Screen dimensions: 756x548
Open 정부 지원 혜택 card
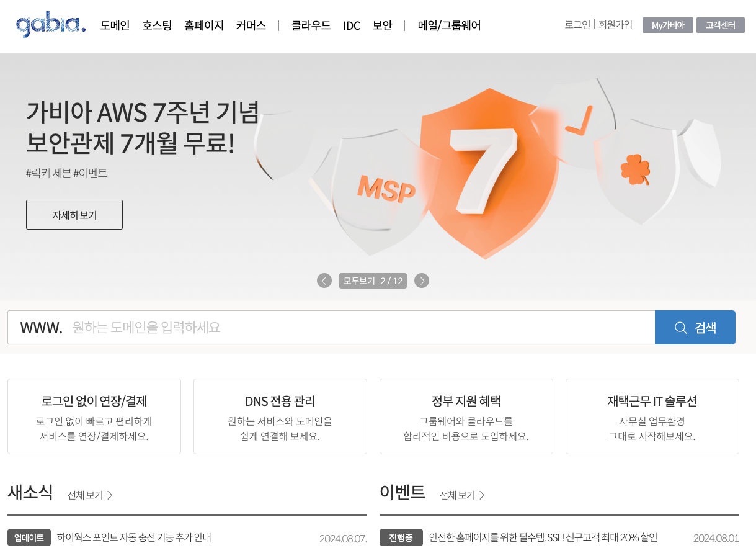(466, 416)
